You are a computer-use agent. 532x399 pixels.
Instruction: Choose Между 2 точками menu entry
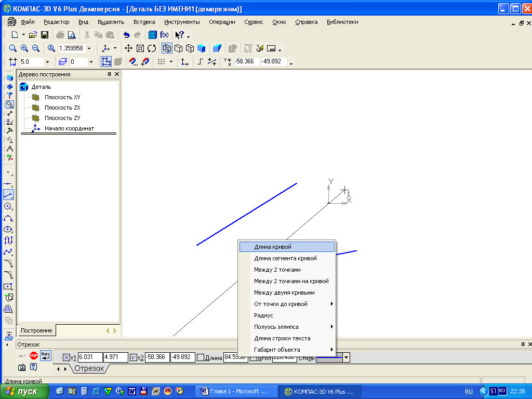pyautogui.click(x=287, y=270)
